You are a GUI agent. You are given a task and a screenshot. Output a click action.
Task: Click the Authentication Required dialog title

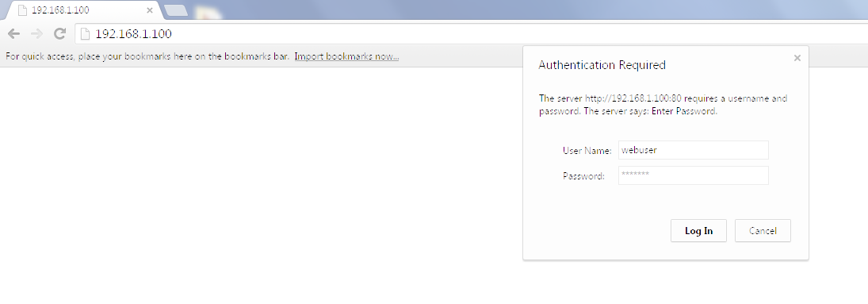point(602,65)
